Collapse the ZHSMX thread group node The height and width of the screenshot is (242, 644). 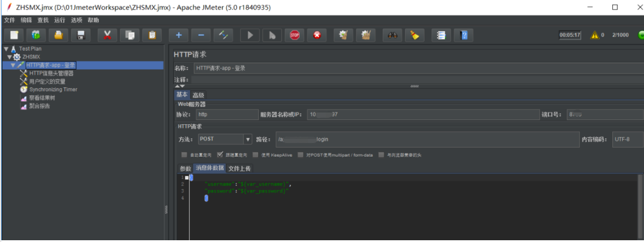point(9,57)
